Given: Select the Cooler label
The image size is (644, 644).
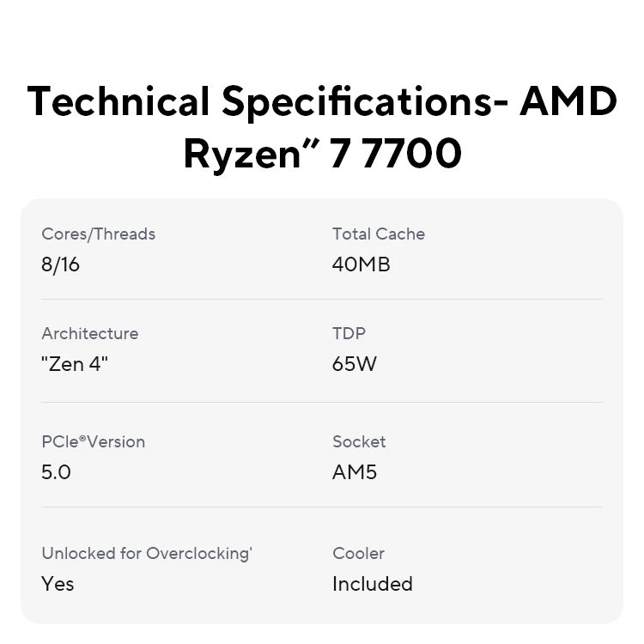Looking at the screenshot, I should [358, 554].
